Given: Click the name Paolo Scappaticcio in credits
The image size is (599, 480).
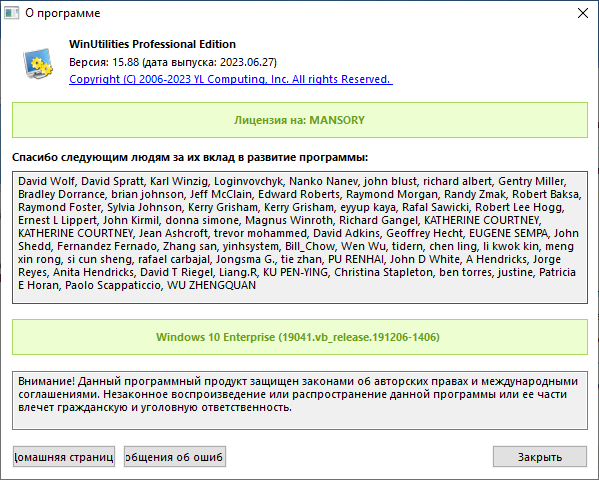Looking at the screenshot, I should pyautogui.click(x=113, y=285).
